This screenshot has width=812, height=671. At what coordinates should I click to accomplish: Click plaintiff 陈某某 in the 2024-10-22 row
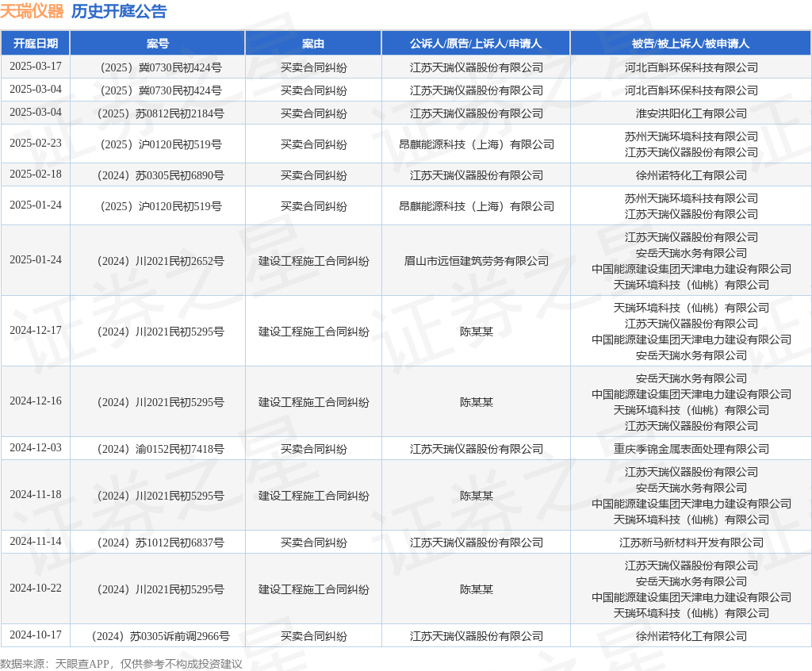point(477,589)
